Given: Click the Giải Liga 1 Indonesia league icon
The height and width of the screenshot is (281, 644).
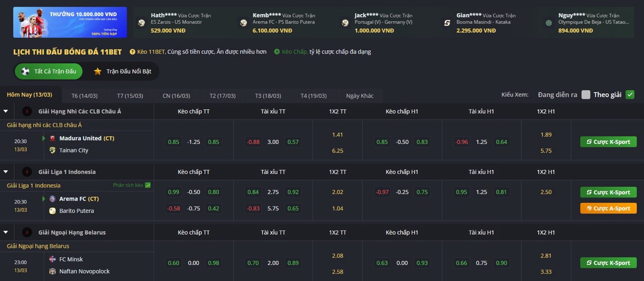Looking at the screenshot, I should pyautogui.click(x=27, y=172).
